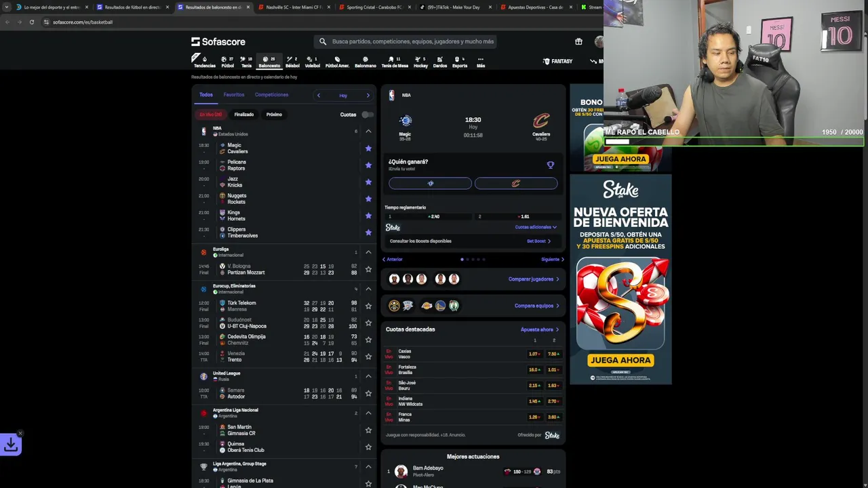Open the gift box icon in header
868x488 pixels.
click(578, 41)
